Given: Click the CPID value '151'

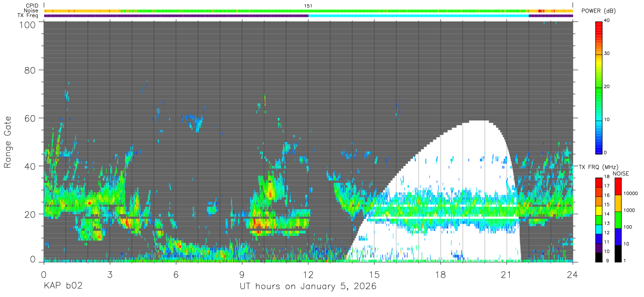Looking at the screenshot, I should click(308, 6).
